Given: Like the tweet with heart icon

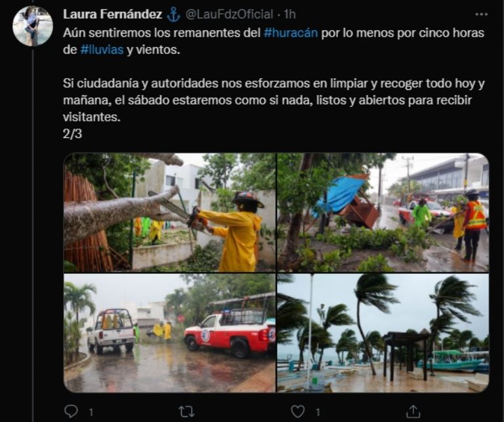Looking at the screenshot, I should coord(298,411).
